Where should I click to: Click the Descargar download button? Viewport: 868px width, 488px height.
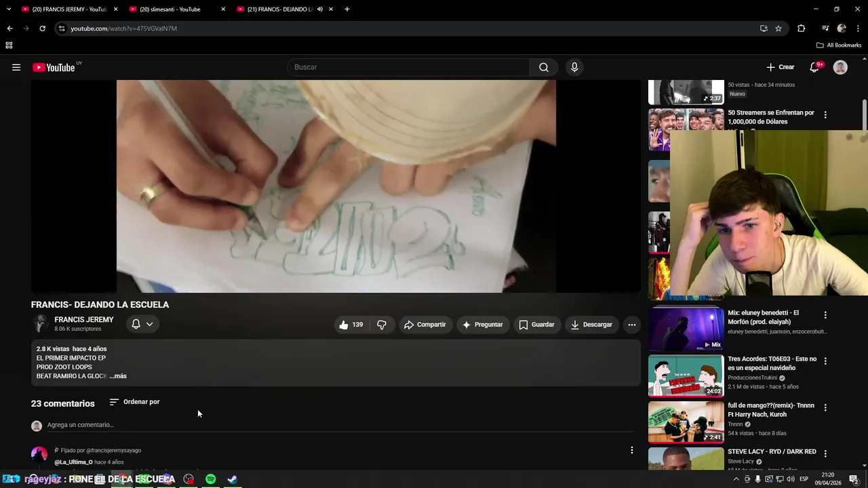click(x=591, y=325)
